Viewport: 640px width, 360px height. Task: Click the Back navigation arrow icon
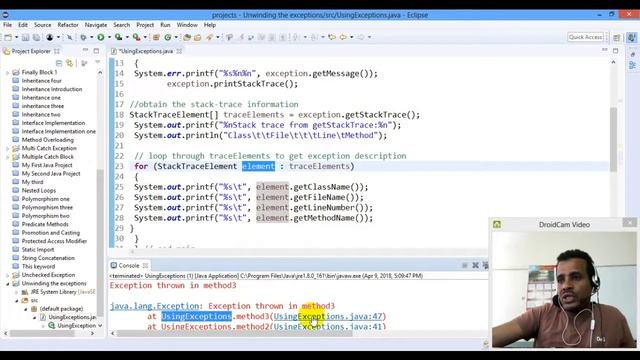343,37
